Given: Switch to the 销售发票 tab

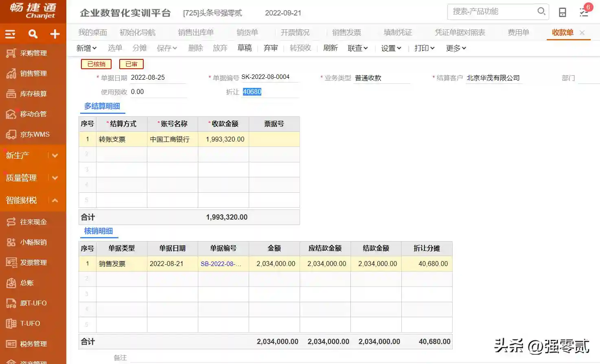Looking at the screenshot, I should 346,33.
